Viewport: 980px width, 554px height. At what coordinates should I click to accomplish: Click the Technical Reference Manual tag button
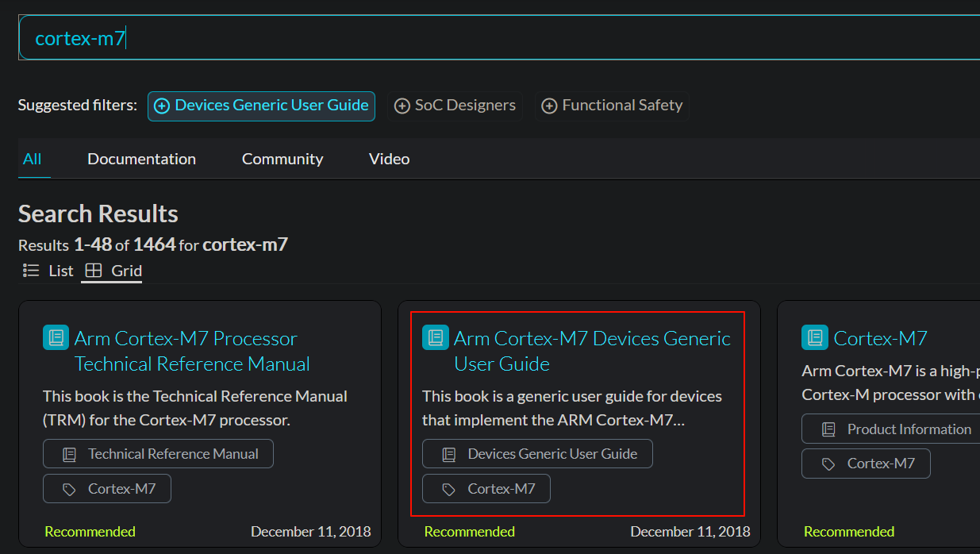[158, 454]
